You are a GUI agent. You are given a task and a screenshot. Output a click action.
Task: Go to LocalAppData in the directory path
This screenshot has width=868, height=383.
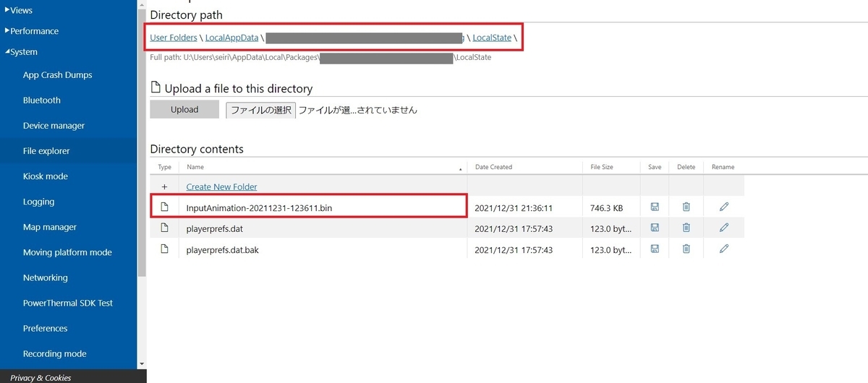coord(231,38)
